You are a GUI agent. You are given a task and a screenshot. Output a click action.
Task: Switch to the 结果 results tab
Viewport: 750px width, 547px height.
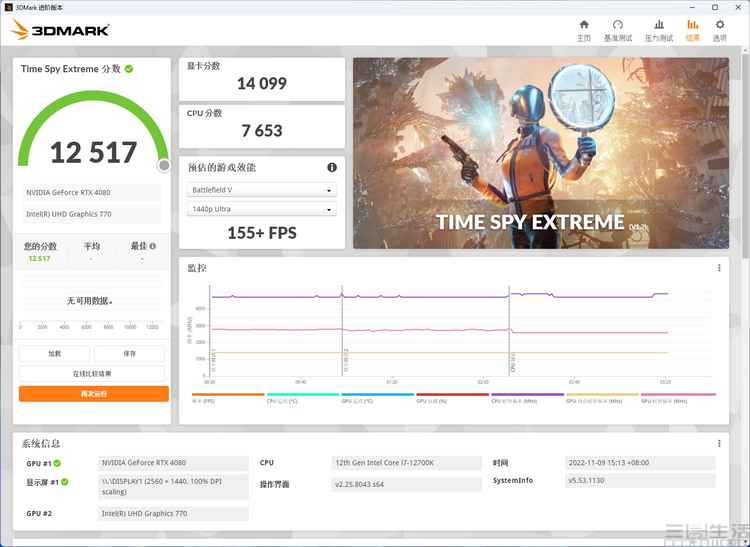(693, 31)
